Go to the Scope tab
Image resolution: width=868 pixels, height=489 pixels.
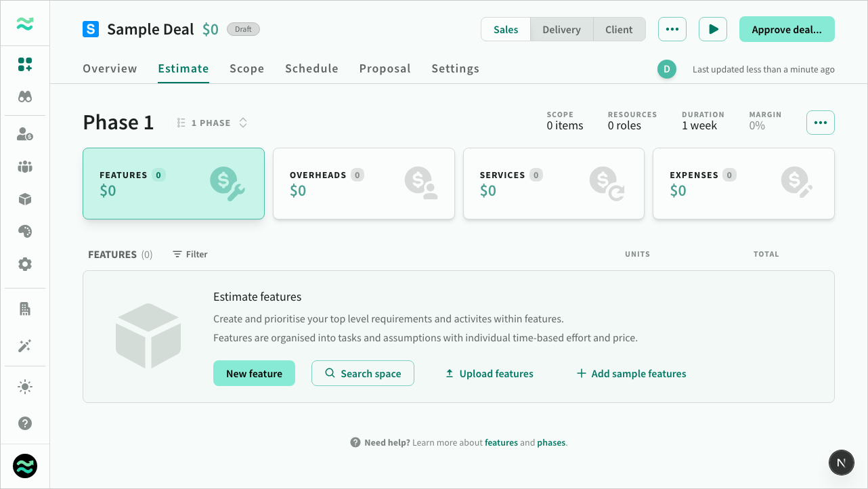click(246, 68)
